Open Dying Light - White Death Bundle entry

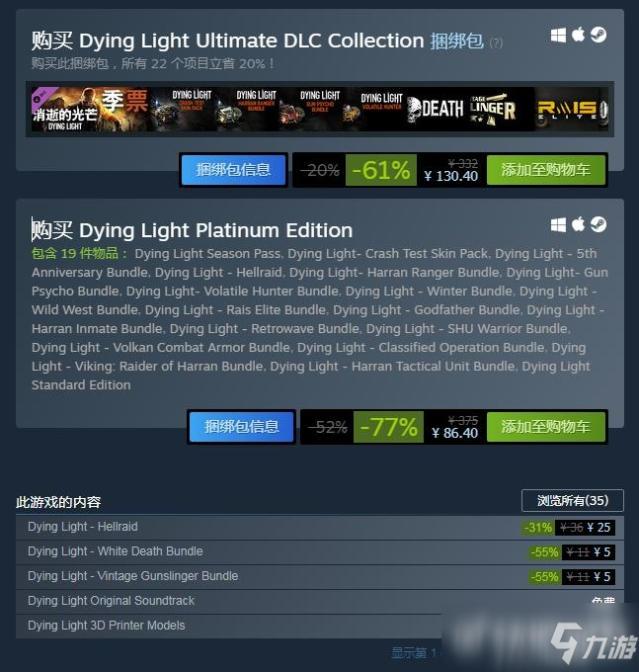coord(320,552)
